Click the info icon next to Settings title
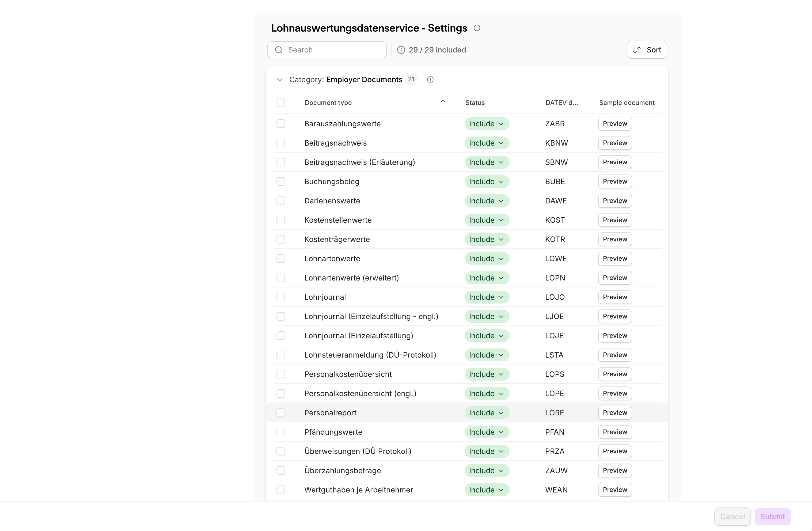The width and height of the screenshot is (812, 531). pos(477,28)
